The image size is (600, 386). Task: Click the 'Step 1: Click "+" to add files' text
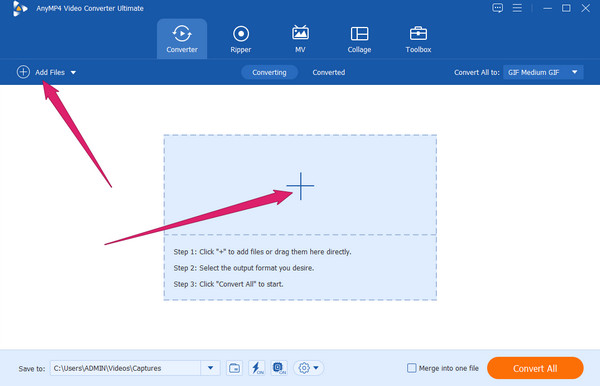point(262,252)
